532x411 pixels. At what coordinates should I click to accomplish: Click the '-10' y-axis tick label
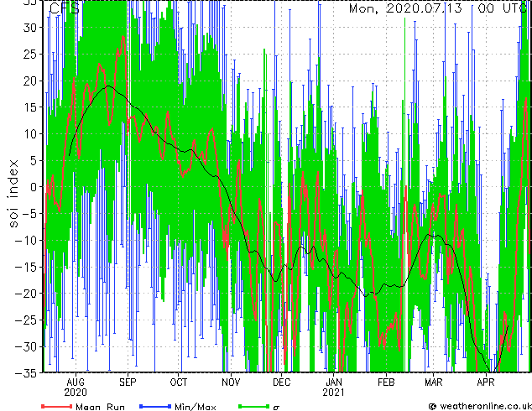click(26, 241)
